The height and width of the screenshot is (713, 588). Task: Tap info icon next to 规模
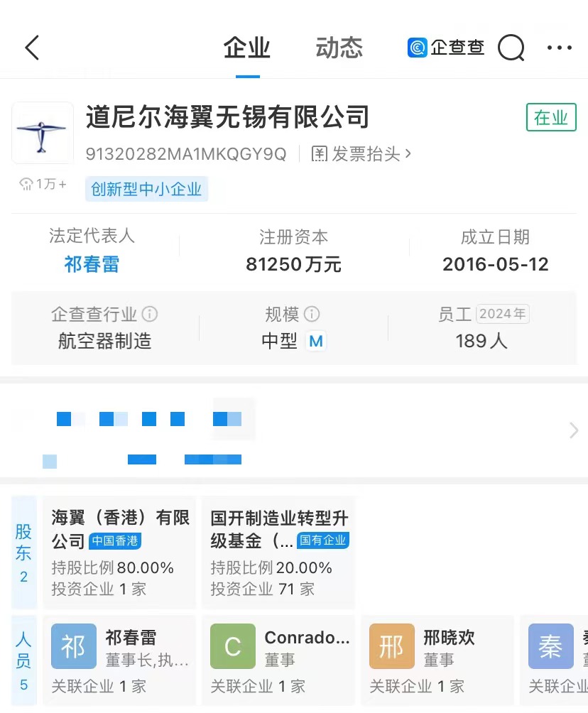point(312,314)
